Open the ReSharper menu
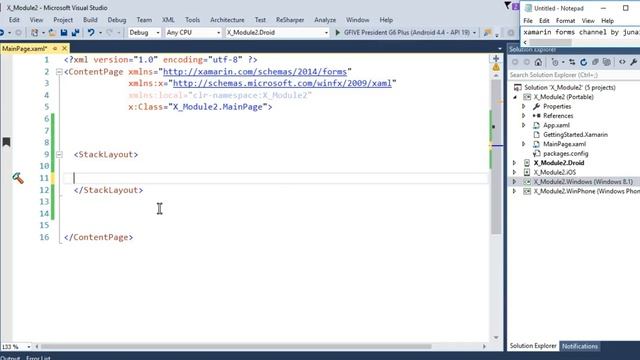 [x=290, y=20]
